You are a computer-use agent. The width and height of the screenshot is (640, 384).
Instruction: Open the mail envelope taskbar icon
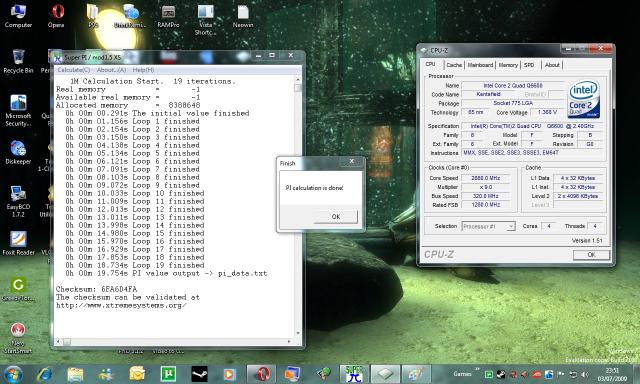point(137,374)
